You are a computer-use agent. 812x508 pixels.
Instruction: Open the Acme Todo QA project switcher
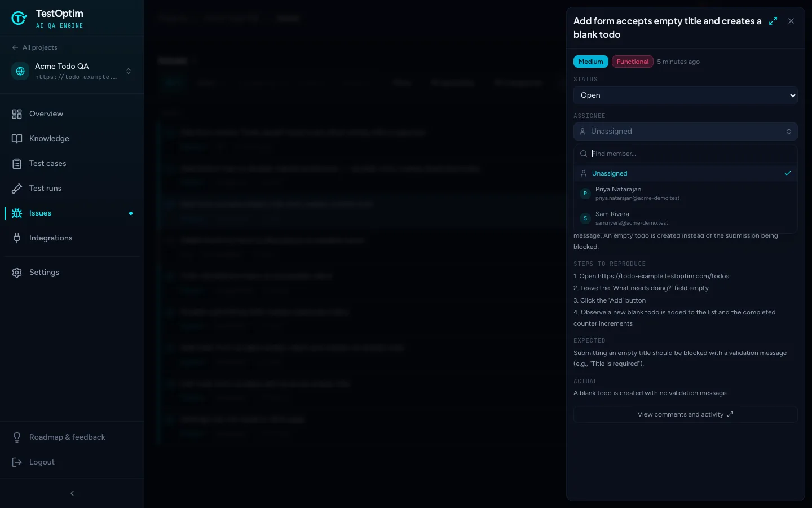coord(72,71)
